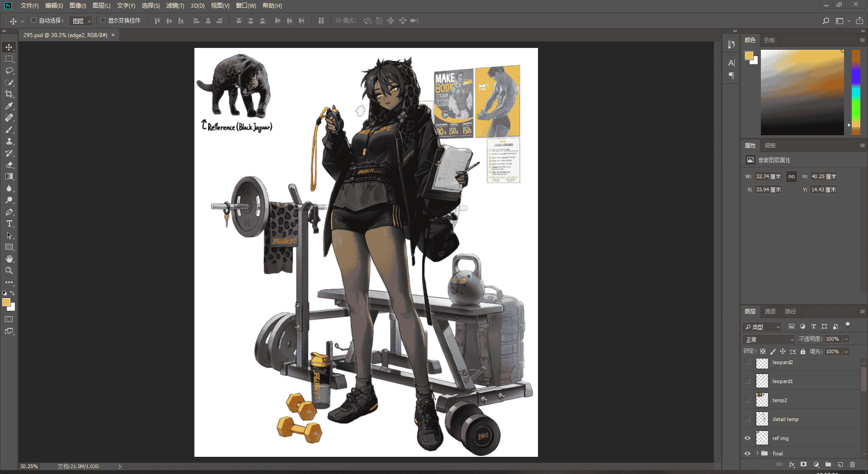Switch to the 调整 tab
Viewport: 868px width, 474px height.
770,145
